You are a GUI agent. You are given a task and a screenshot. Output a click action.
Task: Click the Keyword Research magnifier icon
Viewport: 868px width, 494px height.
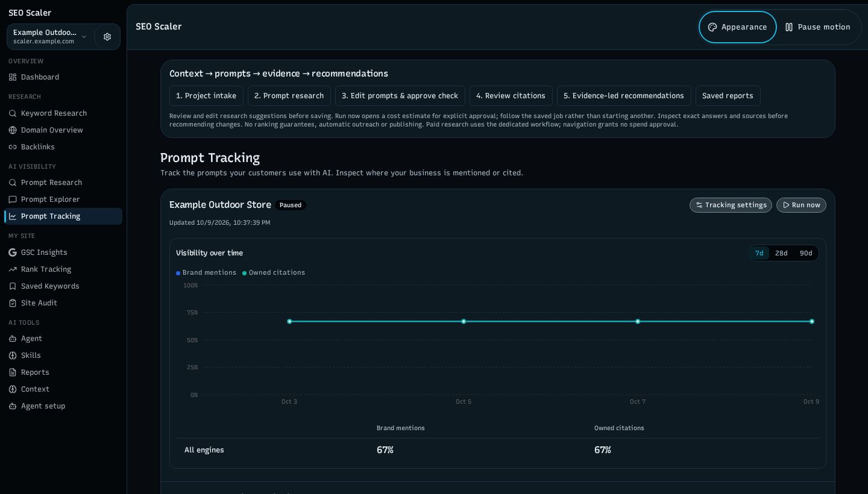click(x=13, y=113)
